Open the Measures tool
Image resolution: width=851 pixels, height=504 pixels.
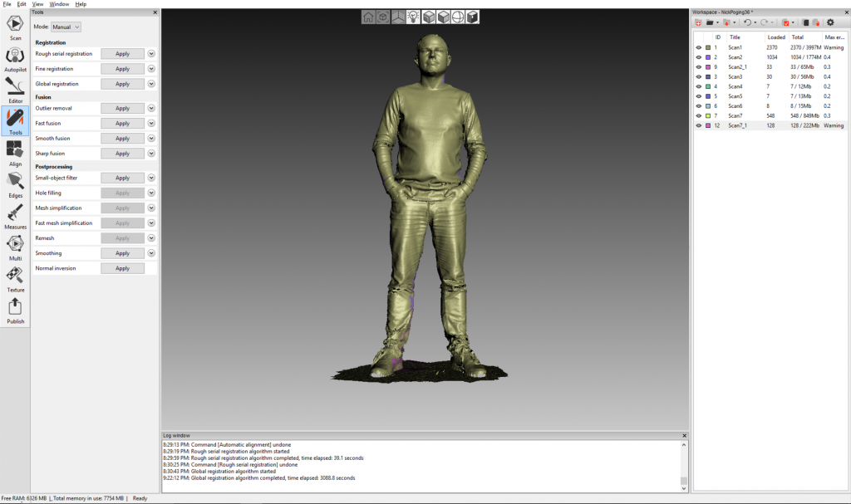click(15, 216)
